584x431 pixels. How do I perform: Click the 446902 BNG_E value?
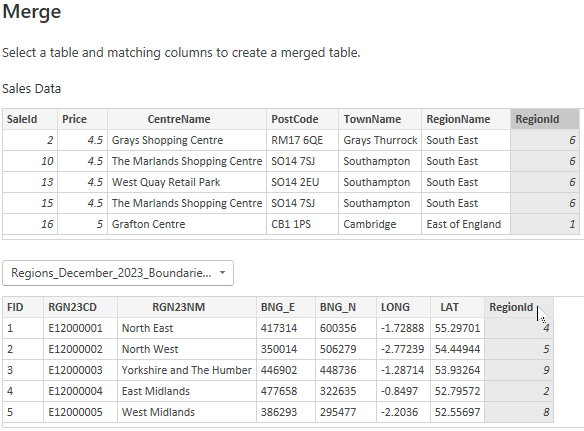(x=286, y=370)
